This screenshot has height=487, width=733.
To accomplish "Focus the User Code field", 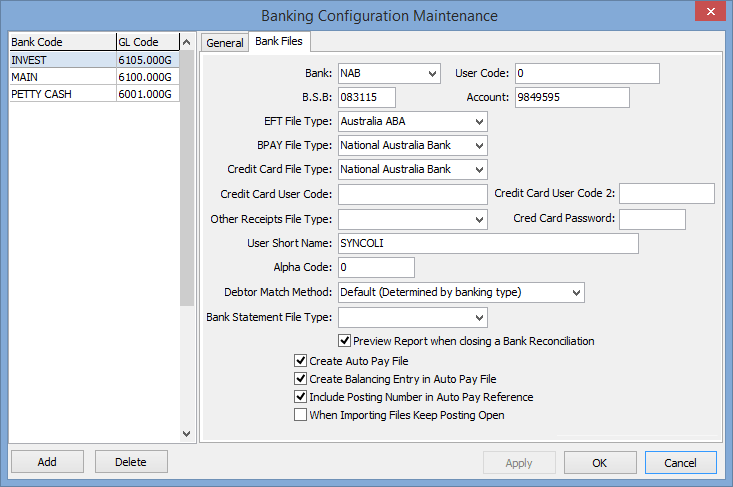I will pyautogui.click(x=587, y=73).
